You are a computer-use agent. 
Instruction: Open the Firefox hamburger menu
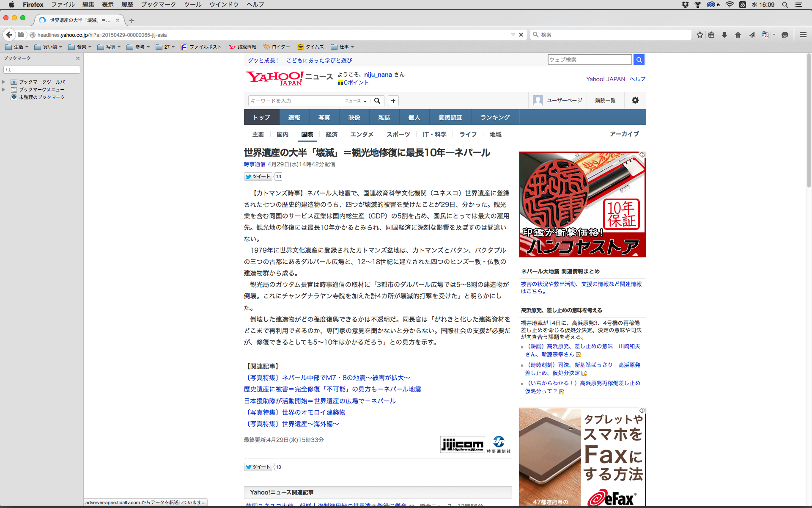(x=803, y=35)
